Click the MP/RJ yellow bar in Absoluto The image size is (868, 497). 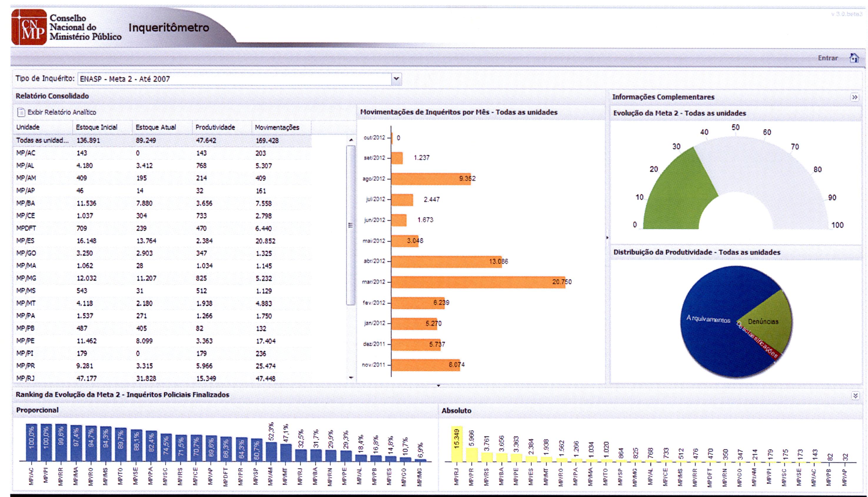[x=457, y=444]
